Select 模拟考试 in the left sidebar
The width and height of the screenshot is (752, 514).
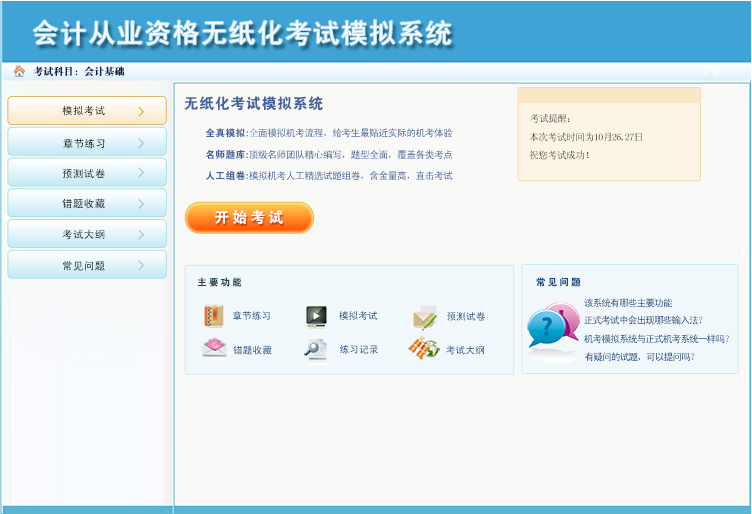click(84, 111)
